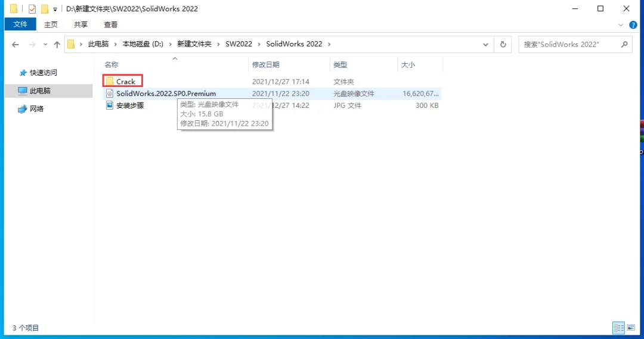Click the search SolidWorks 2022 field
Image resolution: width=644 pixels, height=339 pixels.
coord(569,44)
